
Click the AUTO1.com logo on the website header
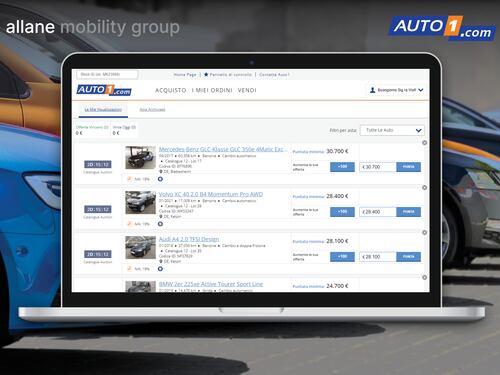point(104,90)
